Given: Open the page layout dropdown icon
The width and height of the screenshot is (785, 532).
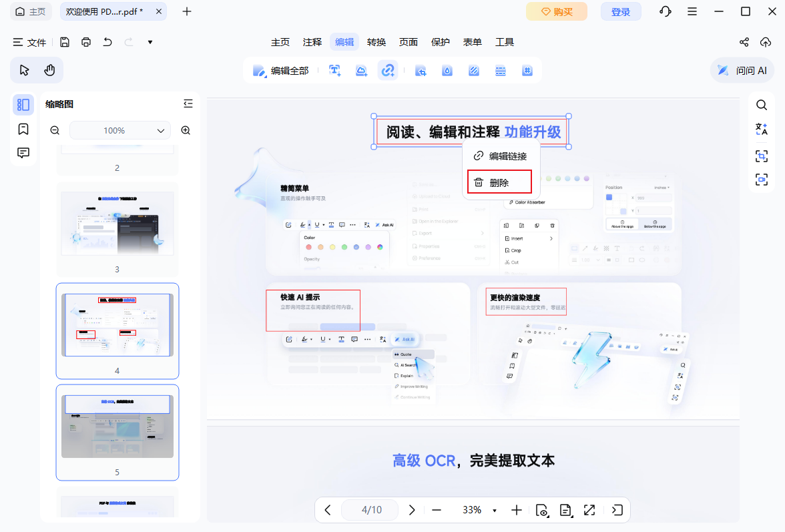Looking at the screenshot, I should (x=566, y=510).
